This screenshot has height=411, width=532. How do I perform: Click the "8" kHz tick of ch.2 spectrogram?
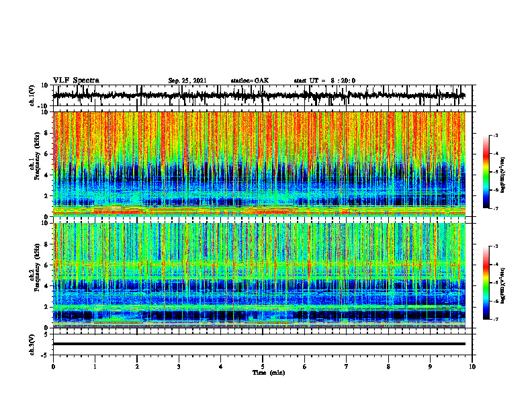click(x=46, y=244)
